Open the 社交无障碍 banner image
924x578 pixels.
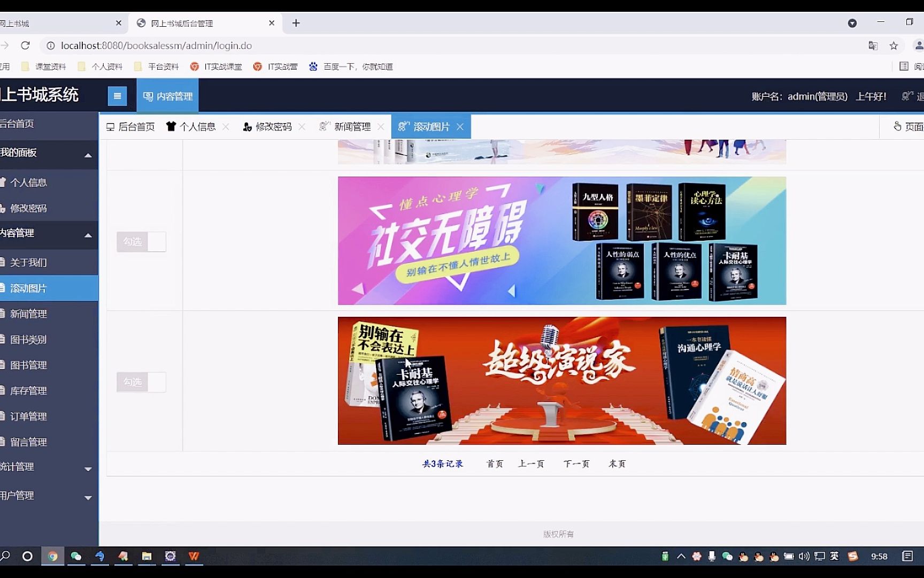[x=562, y=241]
